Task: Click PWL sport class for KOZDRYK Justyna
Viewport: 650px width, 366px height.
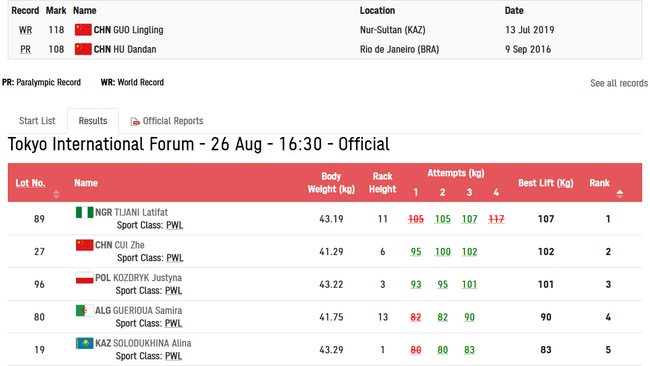Action: 173,291
